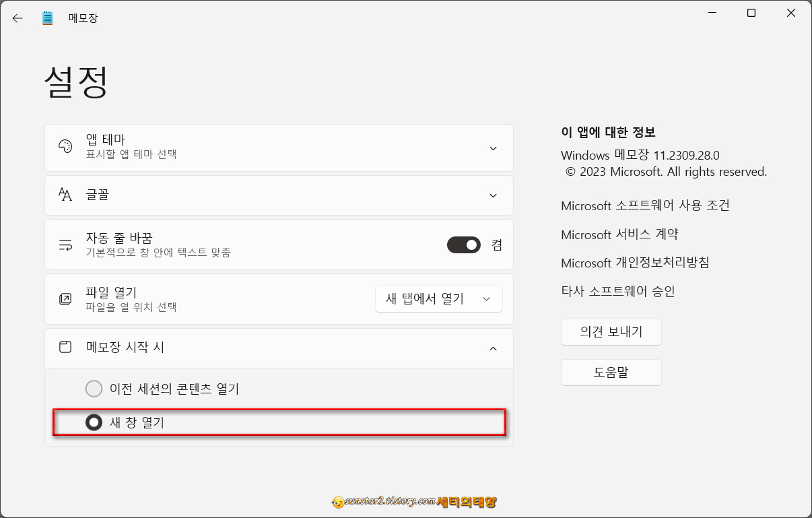Click the 도움말 button
The image size is (812, 518).
(x=610, y=372)
